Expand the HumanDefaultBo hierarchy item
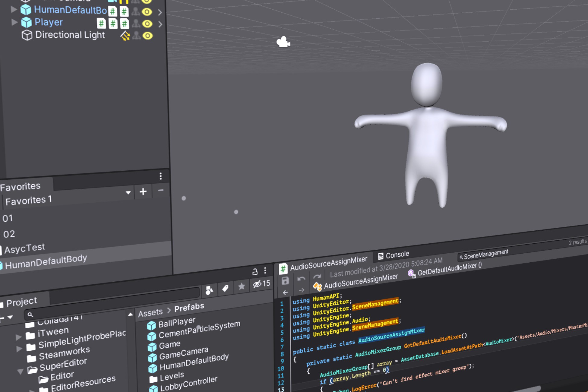The height and width of the screenshot is (392, 588). (x=13, y=9)
